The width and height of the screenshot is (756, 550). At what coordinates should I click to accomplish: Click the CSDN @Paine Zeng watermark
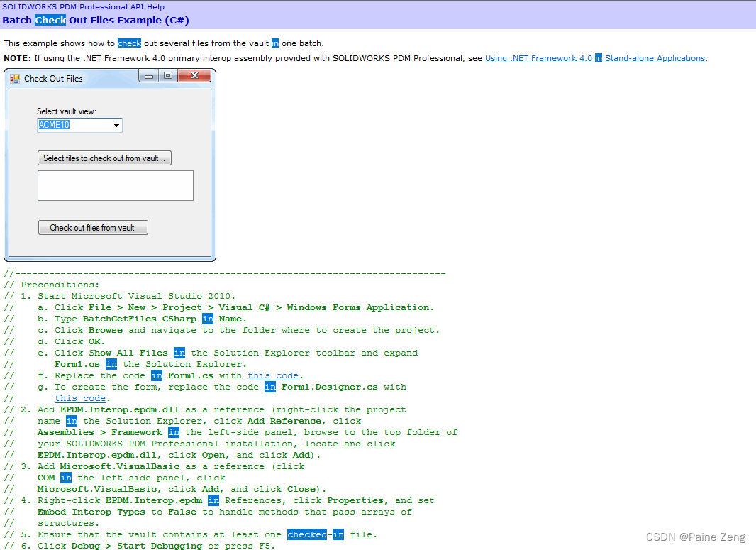click(x=695, y=537)
